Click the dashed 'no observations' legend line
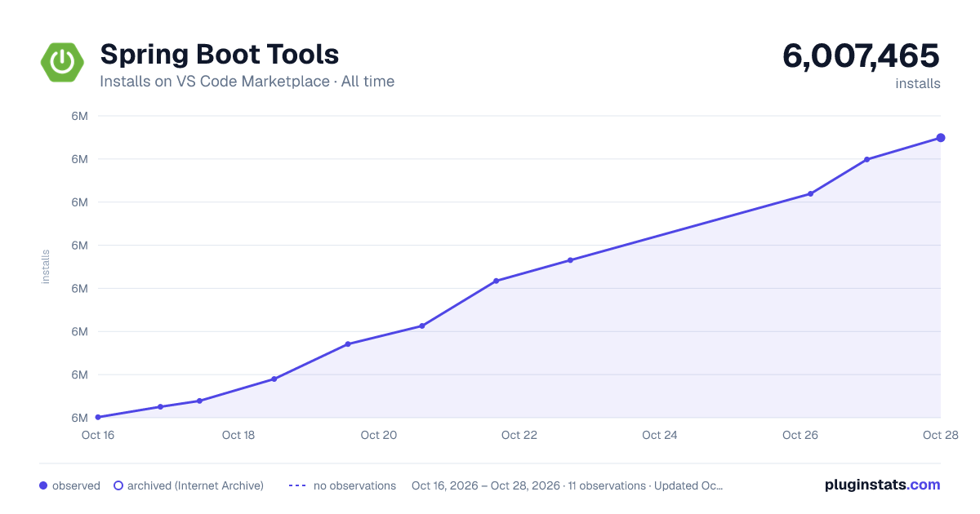 coord(297,485)
